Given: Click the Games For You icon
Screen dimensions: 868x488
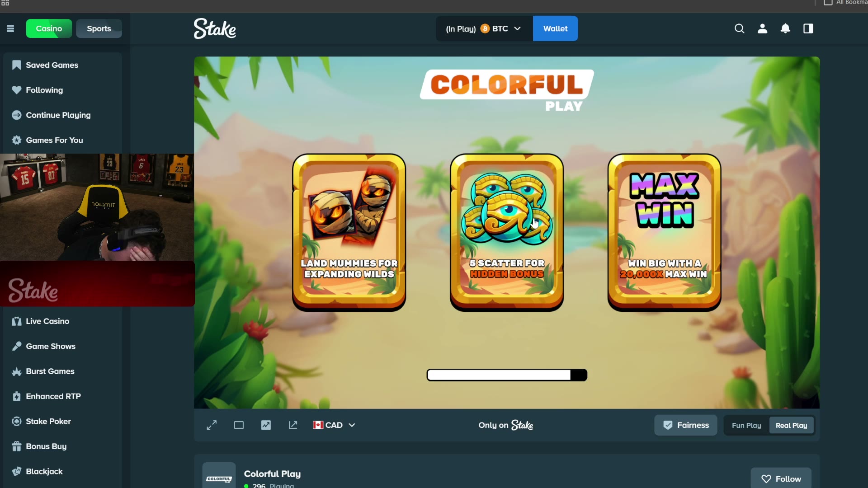Looking at the screenshot, I should point(17,140).
